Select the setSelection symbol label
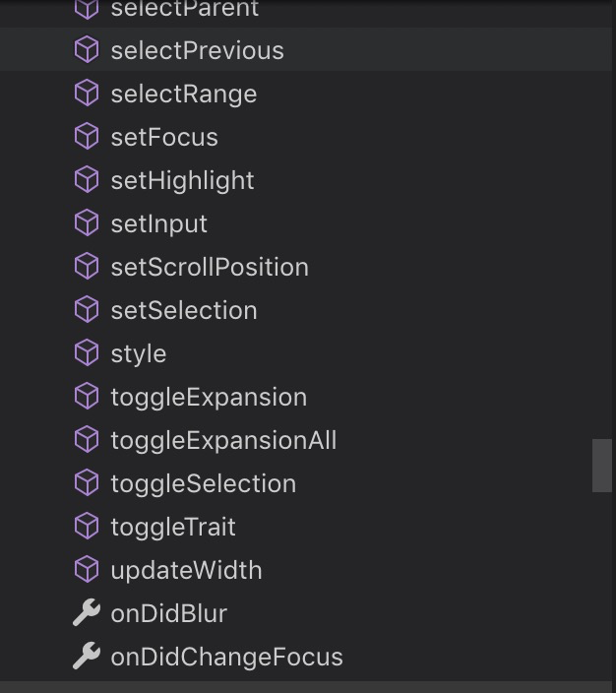This screenshot has height=693, width=616. pos(183,310)
